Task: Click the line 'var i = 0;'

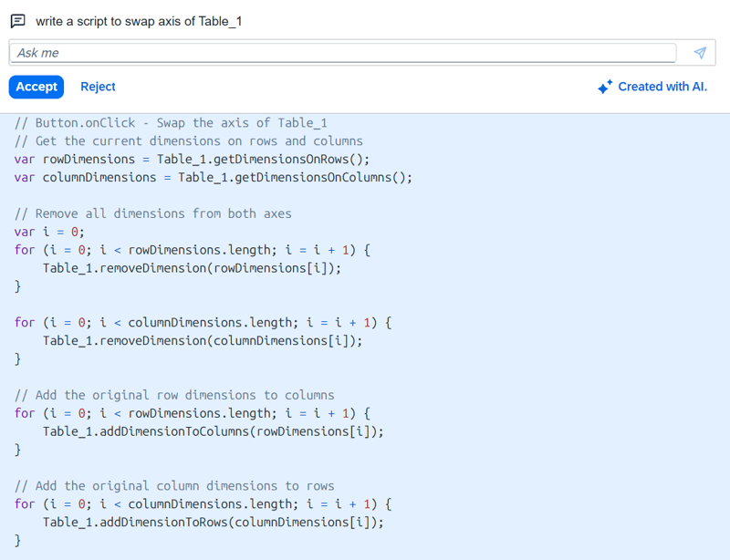Action: click(49, 232)
